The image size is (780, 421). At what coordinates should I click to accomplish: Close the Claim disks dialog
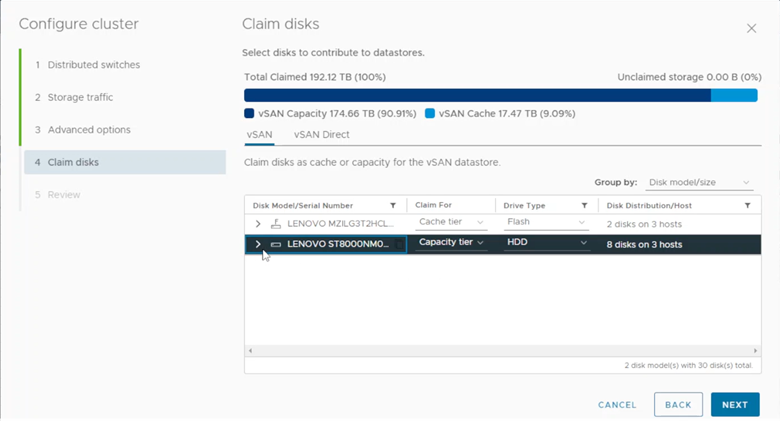pyautogui.click(x=751, y=29)
